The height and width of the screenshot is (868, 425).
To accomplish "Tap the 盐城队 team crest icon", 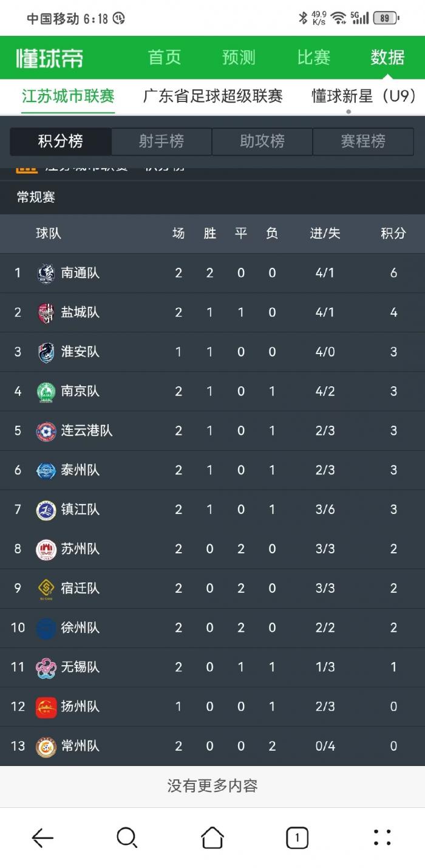I will pyautogui.click(x=46, y=313).
